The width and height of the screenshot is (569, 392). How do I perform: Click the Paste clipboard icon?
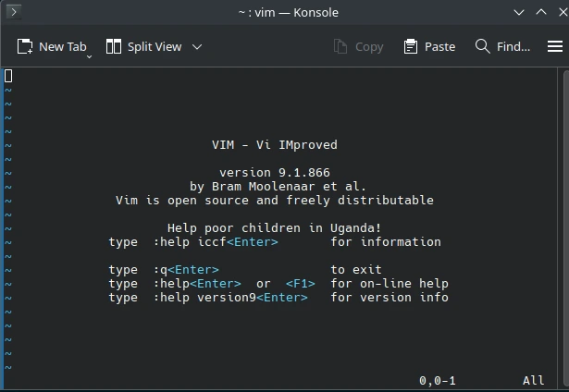411,46
